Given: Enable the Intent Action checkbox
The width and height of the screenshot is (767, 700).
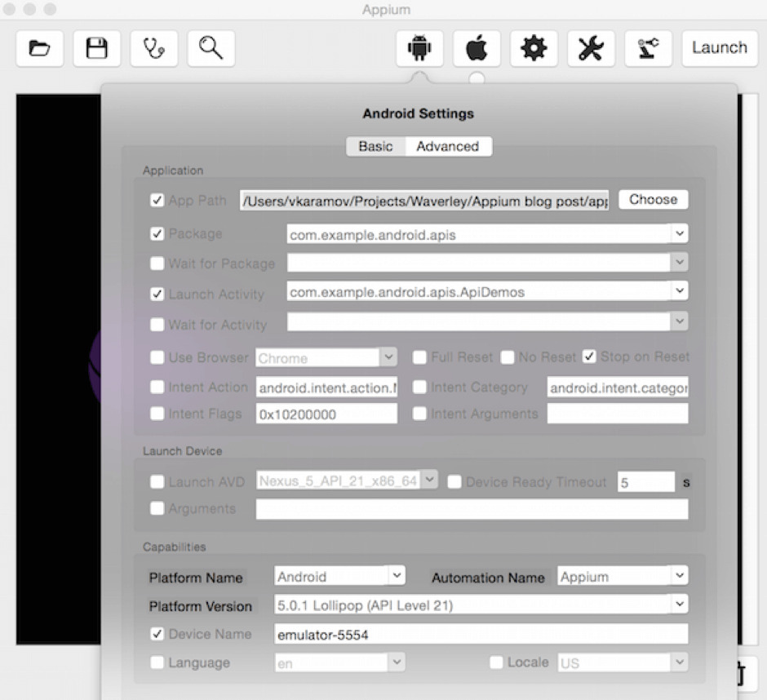Looking at the screenshot, I should (x=157, y=387).
